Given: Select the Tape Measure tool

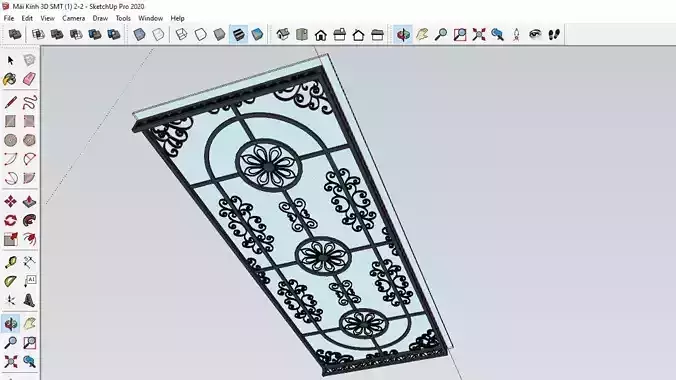Looking at the screenshot, I should (x=10, y=262).
